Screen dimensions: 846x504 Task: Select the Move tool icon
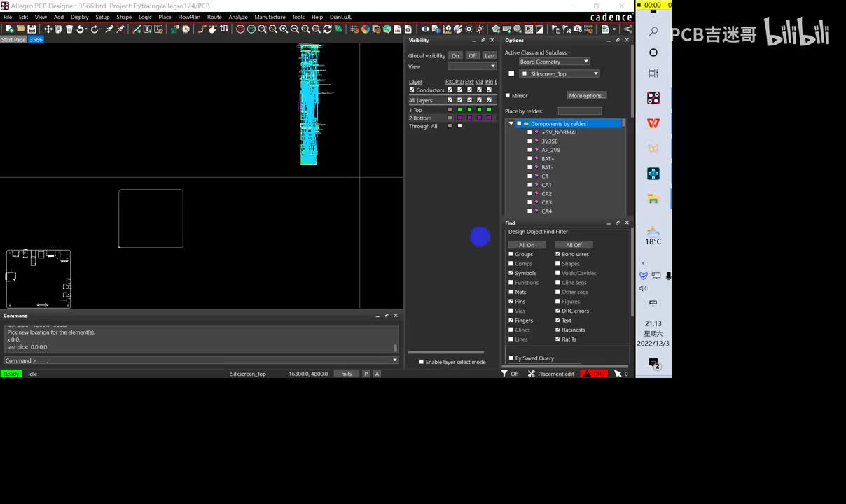point(48,29)
